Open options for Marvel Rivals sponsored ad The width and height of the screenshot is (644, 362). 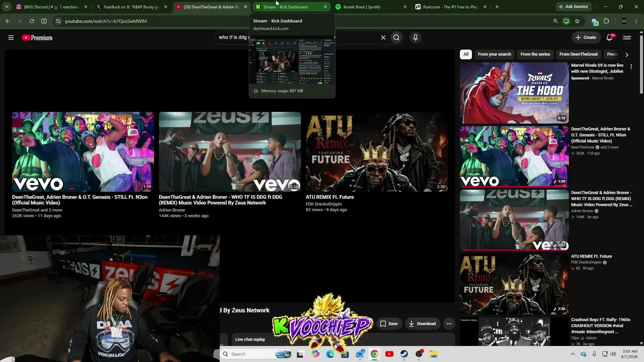point(631,66)
